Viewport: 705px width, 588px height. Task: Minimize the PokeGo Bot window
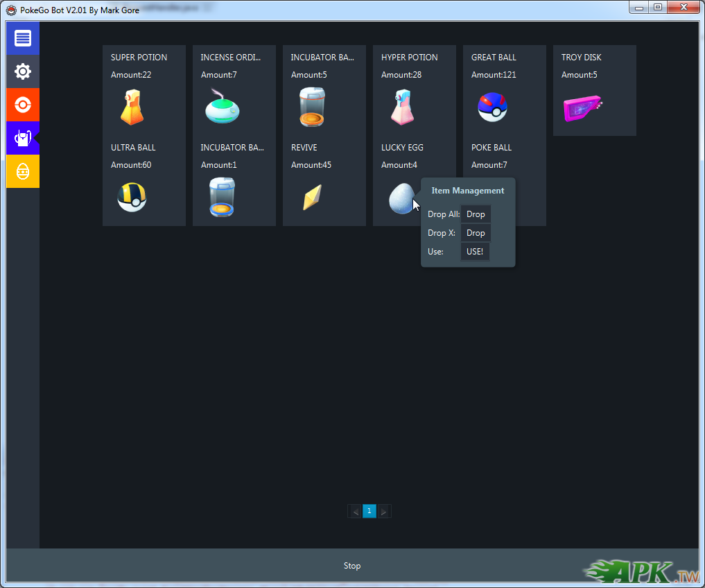point(639,8)
